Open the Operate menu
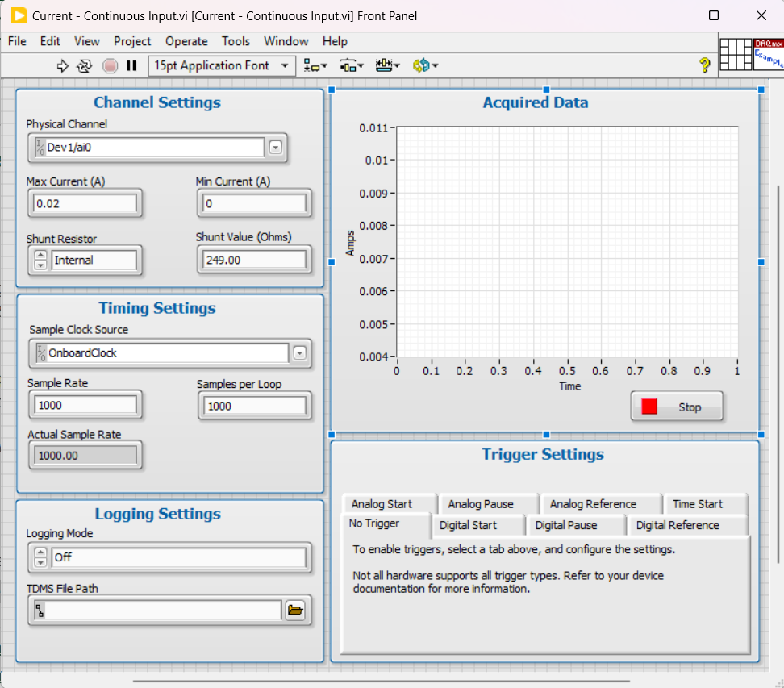Image resolution: width=784 pixels, height=688 pixels. (x=186, y=41)
